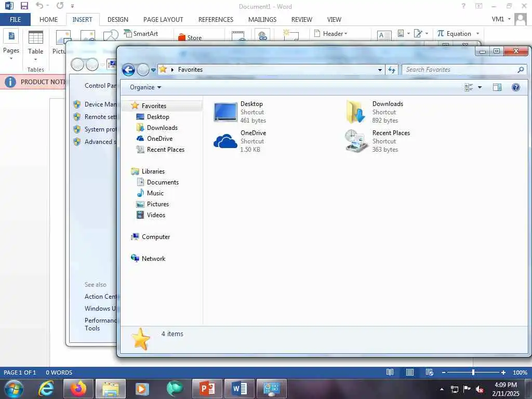Switch to the HOME tab in Word

[x=48, y=19]
